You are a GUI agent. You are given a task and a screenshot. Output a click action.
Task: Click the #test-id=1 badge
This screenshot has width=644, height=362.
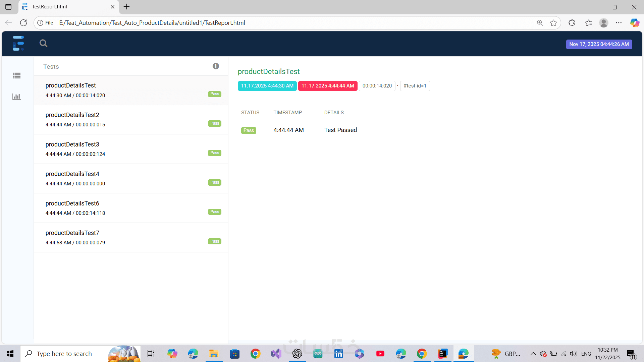pos(415,86)
